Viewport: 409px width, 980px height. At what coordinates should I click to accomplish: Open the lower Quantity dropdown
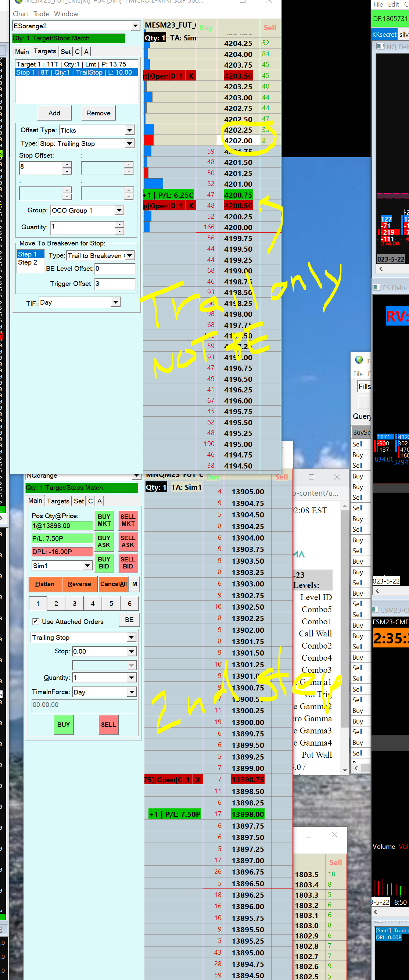tap(131, 678)
